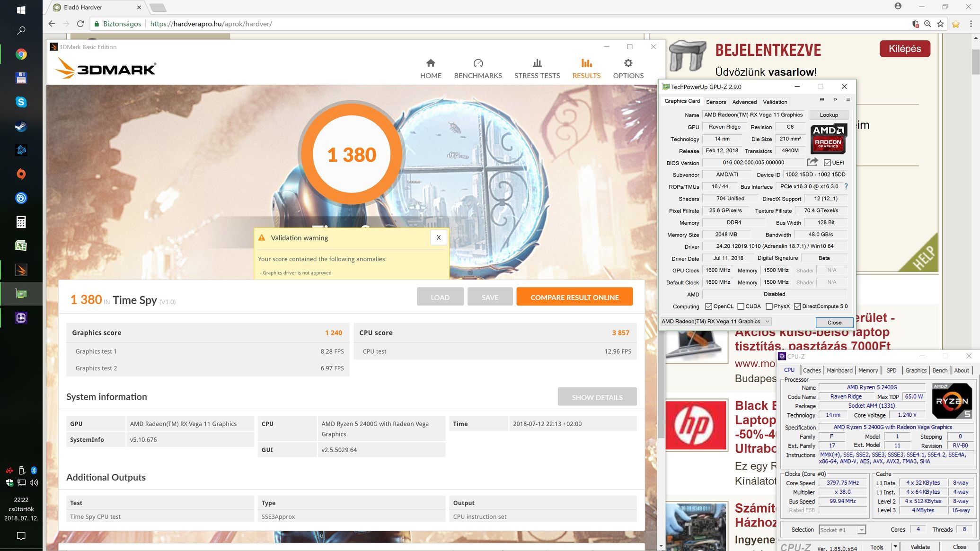Open the GPU-Z hamburger menu
Screen dimensions: 980x551
tap(848, 99)
